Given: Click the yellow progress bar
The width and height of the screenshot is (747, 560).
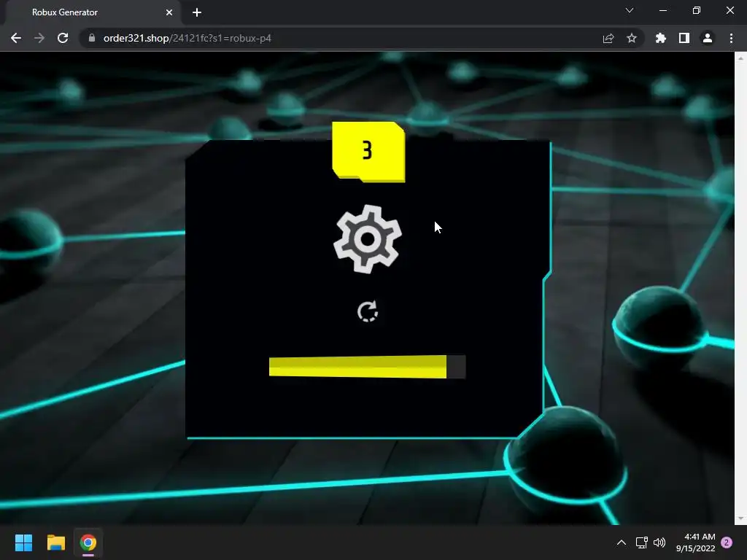Looking at the screenshot, I should click(368, 367).
